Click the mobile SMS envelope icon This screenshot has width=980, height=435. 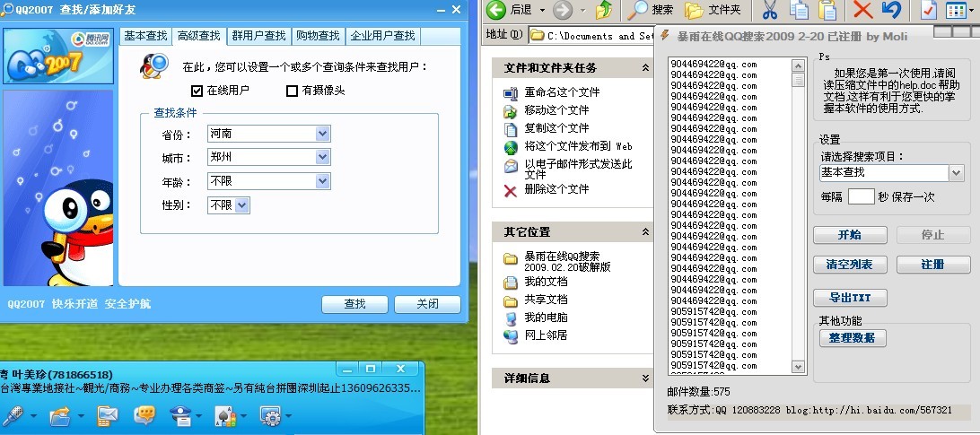(x=107, y=416)
